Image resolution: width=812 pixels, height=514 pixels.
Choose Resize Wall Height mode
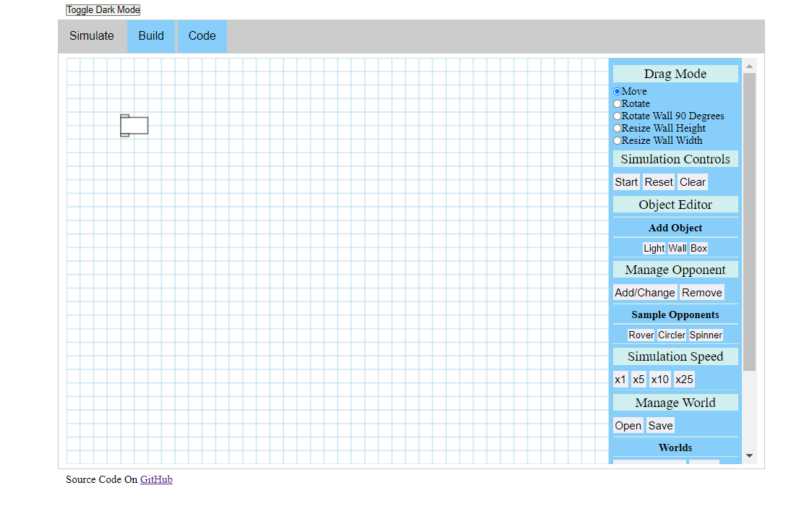point(617,129)
